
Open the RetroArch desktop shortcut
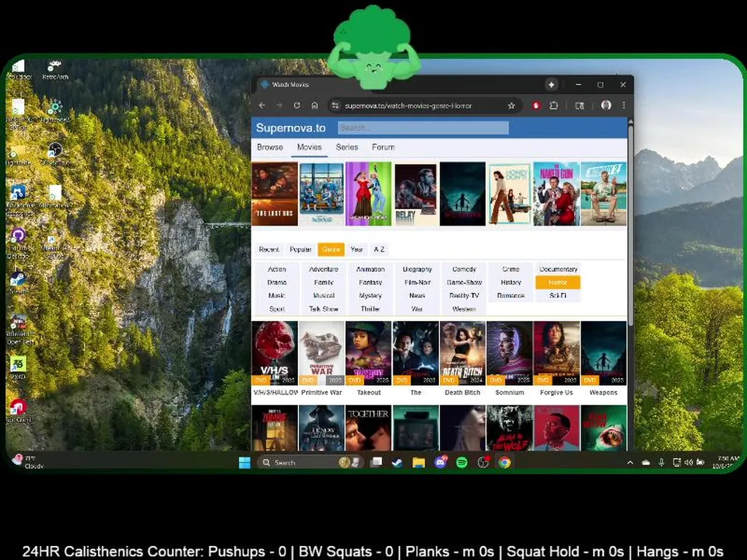pyautogui.click(x=54, y=69)
